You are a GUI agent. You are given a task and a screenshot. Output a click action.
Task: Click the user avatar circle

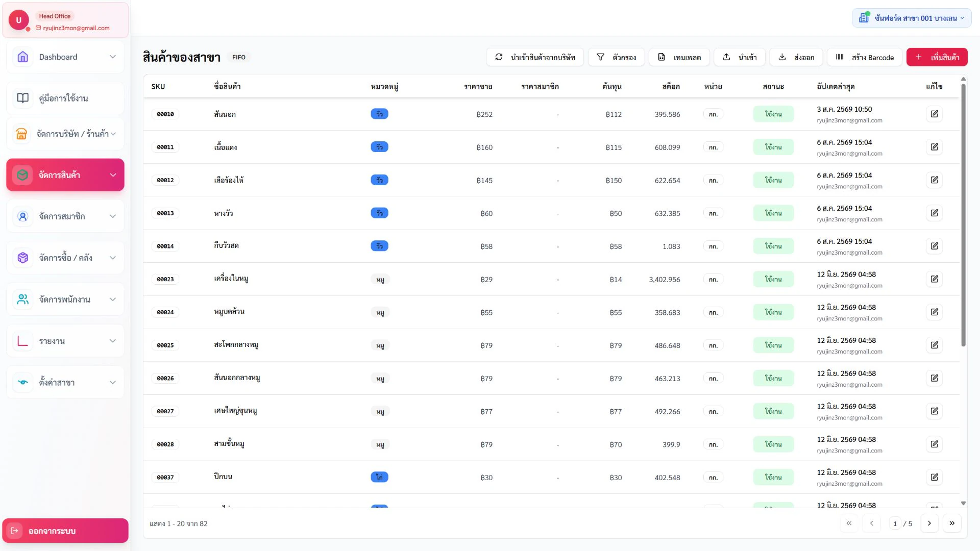click(19, 20)
